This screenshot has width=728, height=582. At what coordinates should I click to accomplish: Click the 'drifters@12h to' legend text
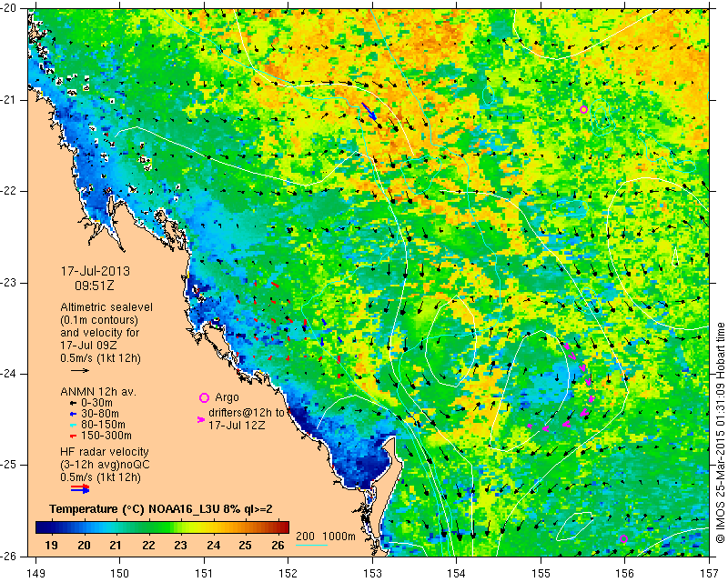click(246, 413)
